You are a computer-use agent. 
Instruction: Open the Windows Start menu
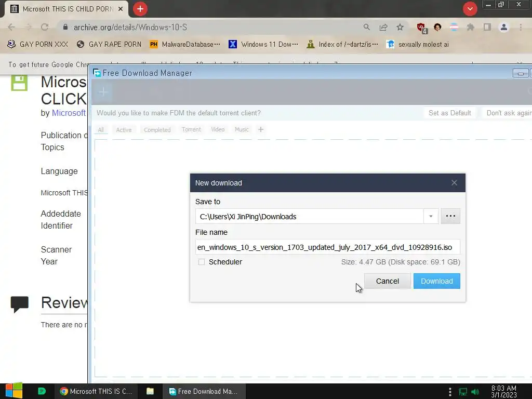coord(14,391)
